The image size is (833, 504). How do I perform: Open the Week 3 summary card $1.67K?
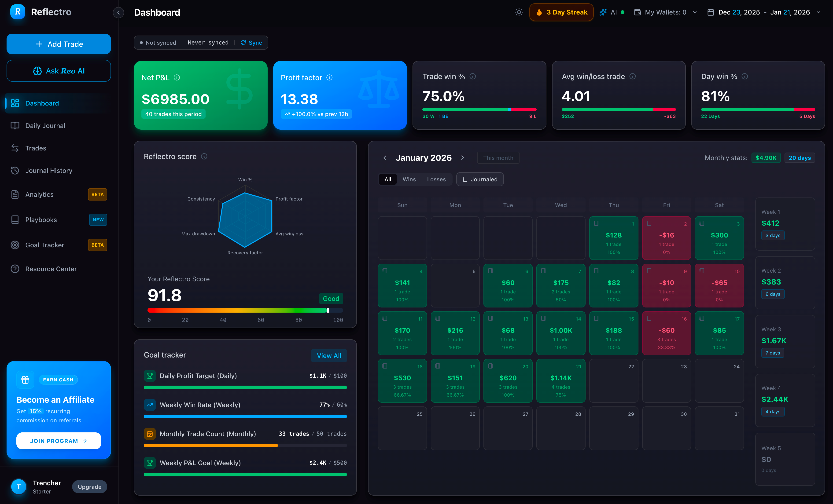[785, 342]
